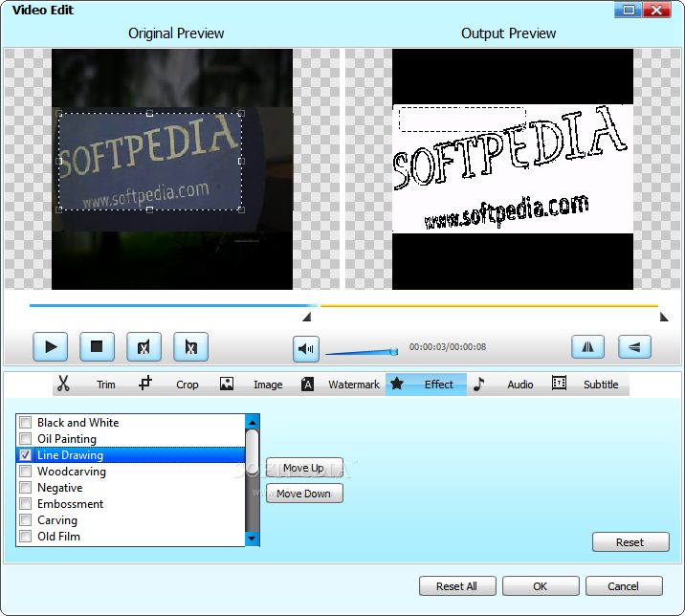
Task: Click the dashed watermark box in Output Preview
Action: 462,120
